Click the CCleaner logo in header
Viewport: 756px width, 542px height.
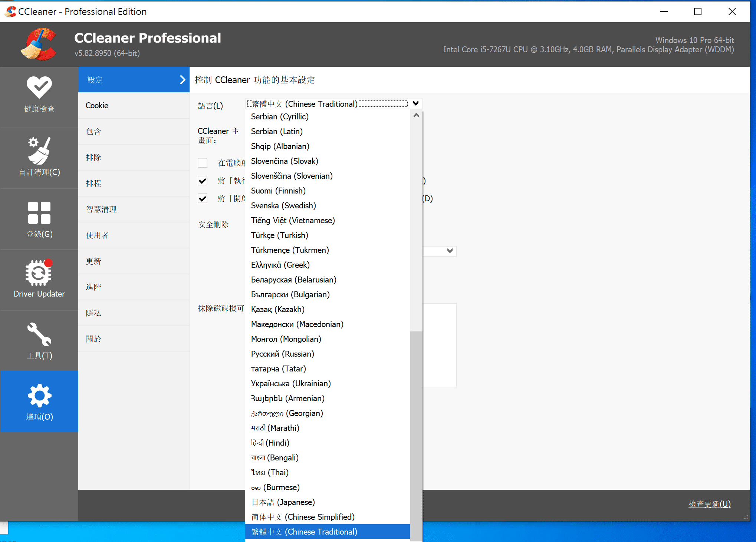39,44
